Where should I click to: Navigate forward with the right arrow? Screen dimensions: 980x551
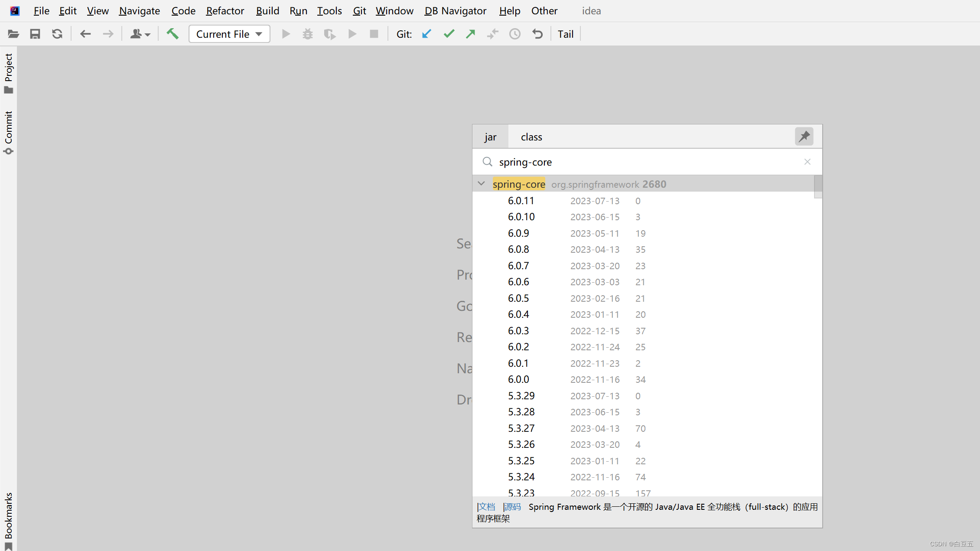pos(108,34)
